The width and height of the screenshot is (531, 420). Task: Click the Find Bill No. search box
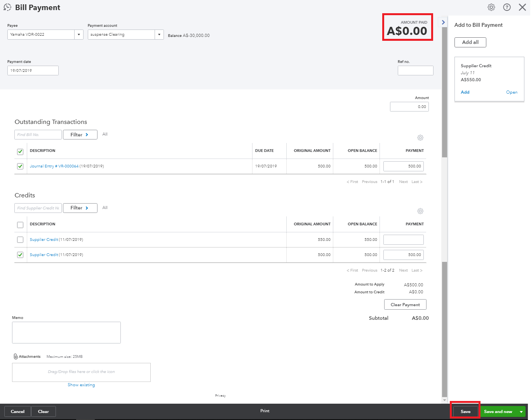38,134
